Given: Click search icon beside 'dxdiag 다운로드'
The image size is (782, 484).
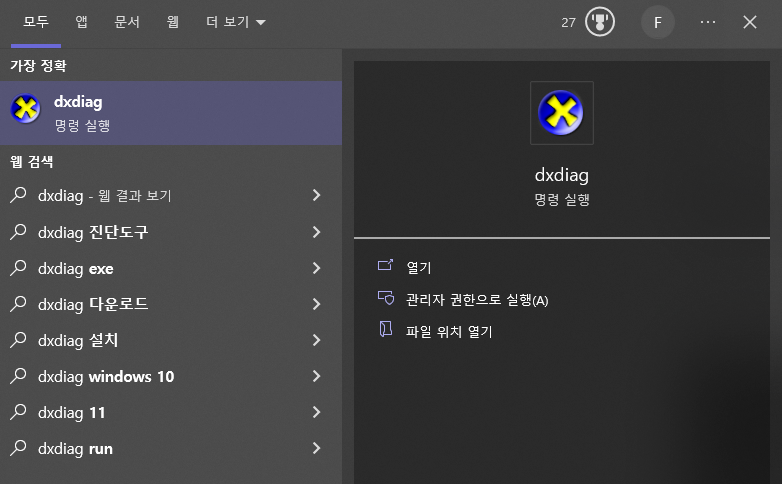Looking at the screenshot, I should tap(18, 303).
